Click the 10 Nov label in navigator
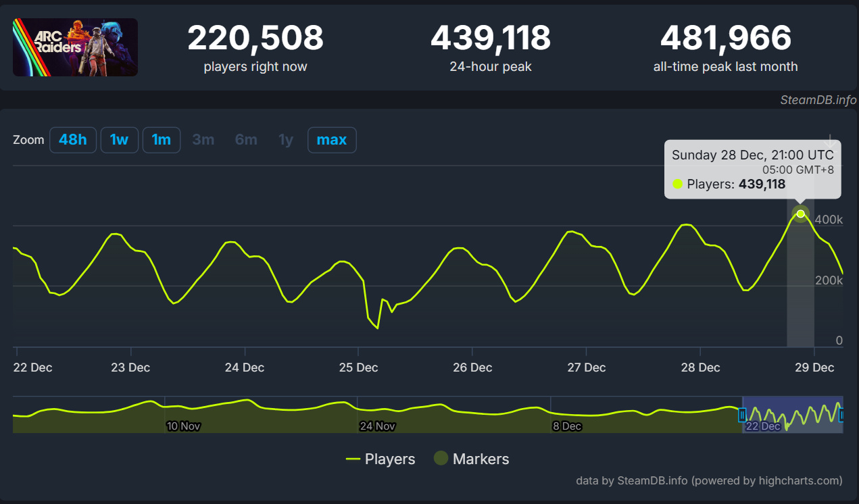The height and width of the screenshot is (504, 859). [184, 426]
